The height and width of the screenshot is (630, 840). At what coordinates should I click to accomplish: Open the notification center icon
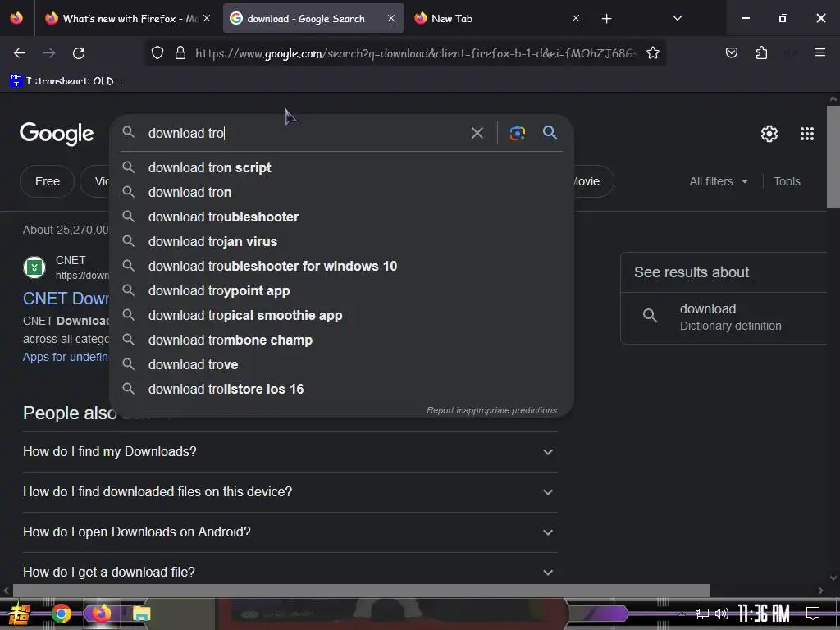coord(813,613)
